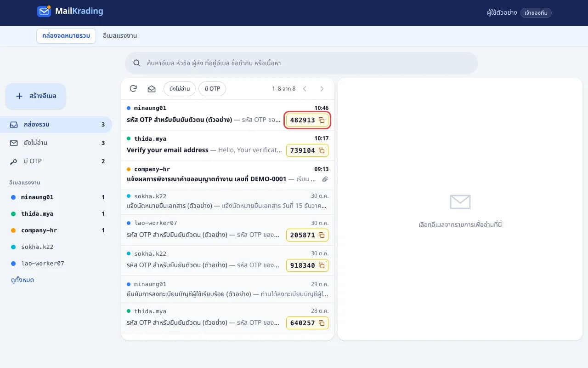This screenshot has width=588, height=368.
Task: Switch to อีเมลแรงงาน tab
Action: pyautogui.click(x=120, y=36)
